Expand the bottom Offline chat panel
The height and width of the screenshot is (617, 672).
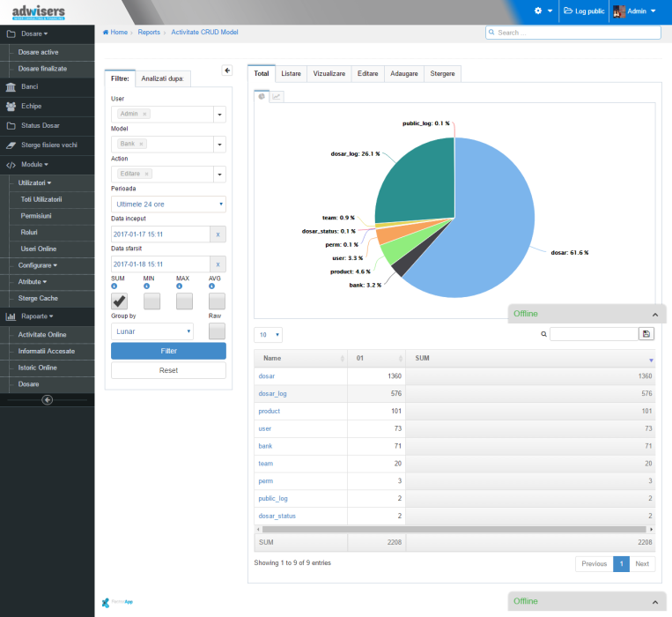pyautogui.click(x=587, y=601)
